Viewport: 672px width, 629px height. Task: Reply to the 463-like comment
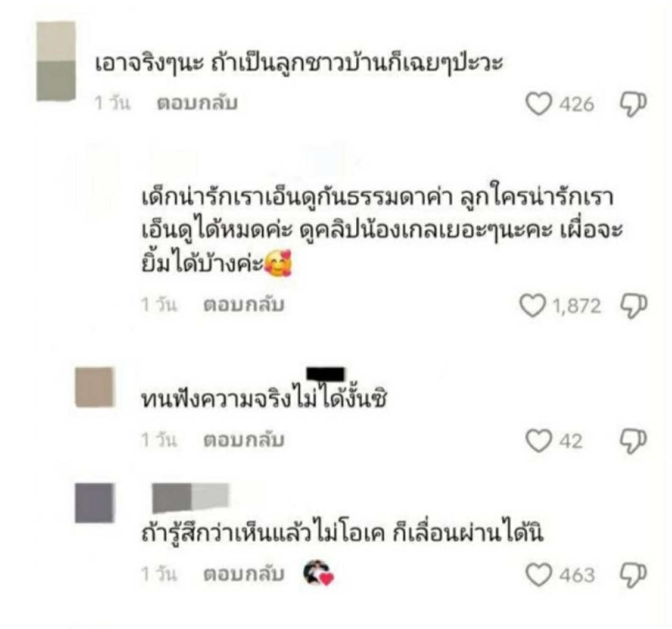coord(244,574)
